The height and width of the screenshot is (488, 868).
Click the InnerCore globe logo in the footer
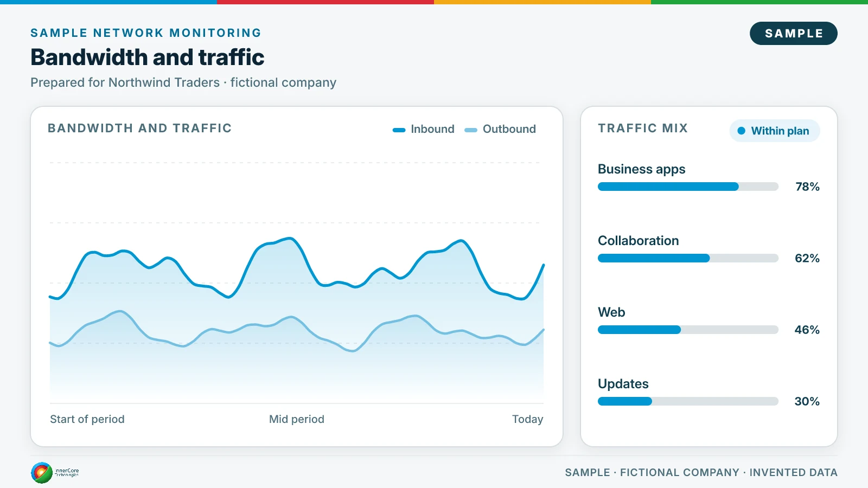(x=42, y=473)
